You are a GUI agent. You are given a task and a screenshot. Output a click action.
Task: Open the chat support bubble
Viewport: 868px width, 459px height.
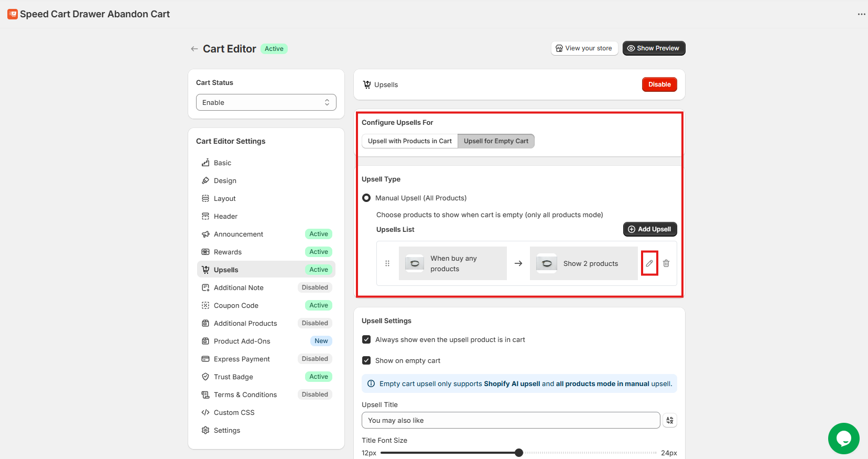click(843, 438)
